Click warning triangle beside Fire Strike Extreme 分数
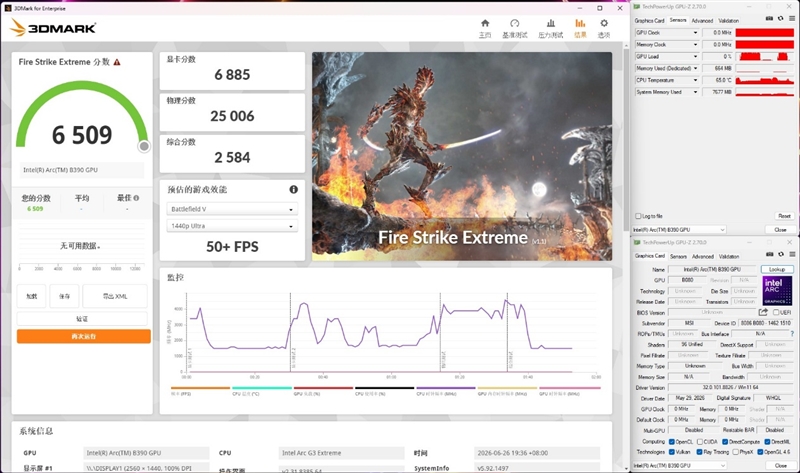Screen dimensions: 800x473 117,62
